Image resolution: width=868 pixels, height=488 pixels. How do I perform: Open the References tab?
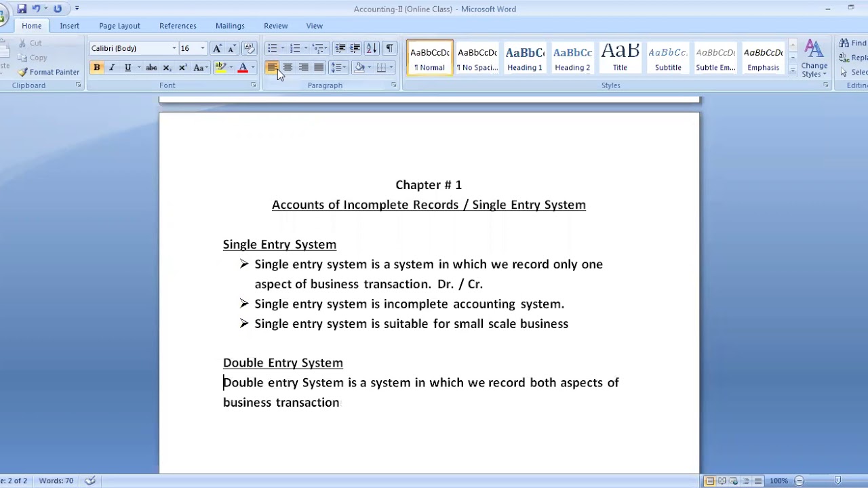(178, 26)
